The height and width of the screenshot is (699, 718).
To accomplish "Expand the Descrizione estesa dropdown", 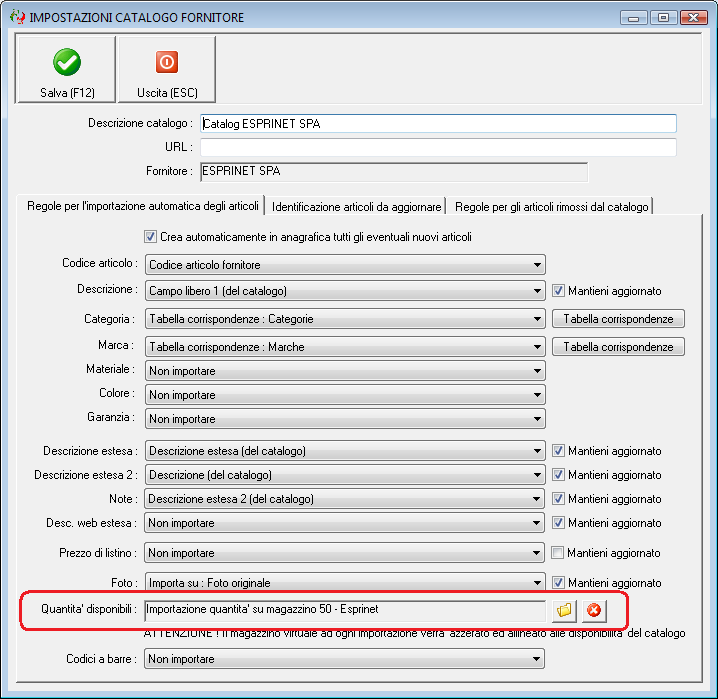I will (x=345, y=451).
